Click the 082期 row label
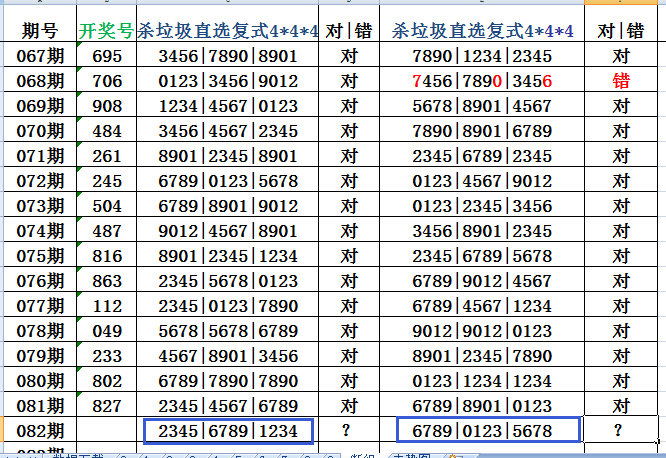Screen dimensions: 666x458 (x=40, y=431)
